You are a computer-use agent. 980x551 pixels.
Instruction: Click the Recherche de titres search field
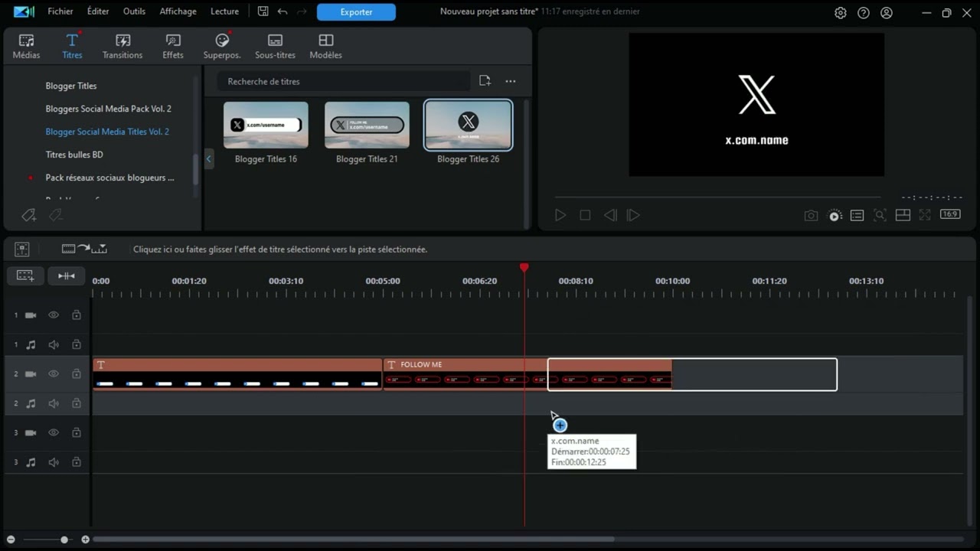(x=343, y=81)
